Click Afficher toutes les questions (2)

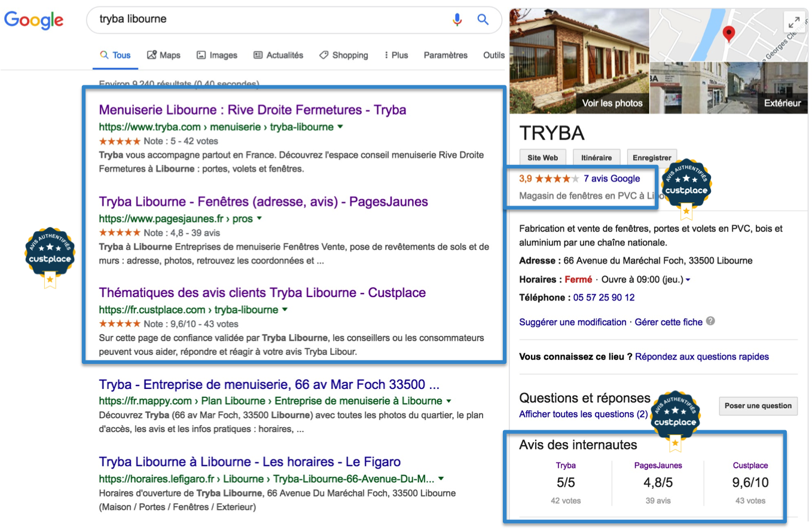pos(583,413)
